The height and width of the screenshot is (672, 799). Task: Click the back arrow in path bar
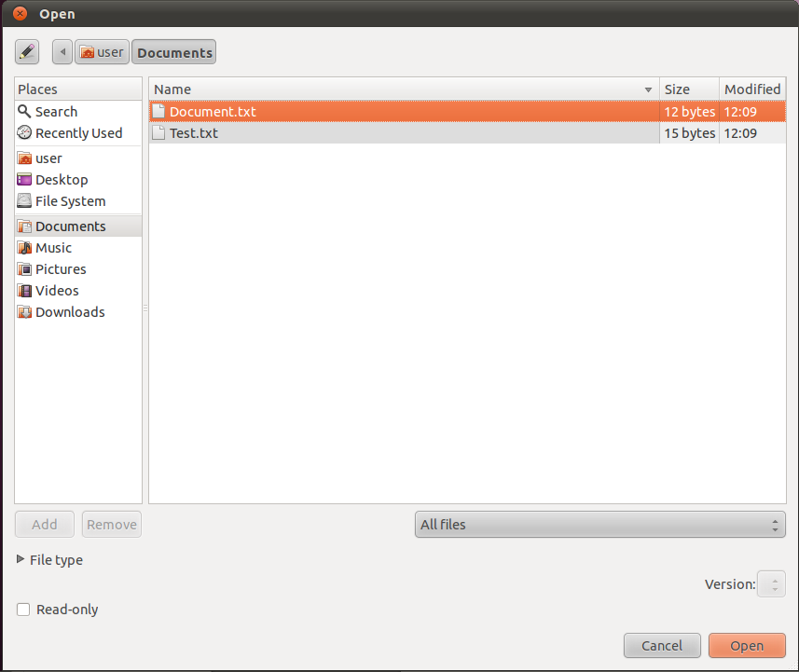point(62,52)
